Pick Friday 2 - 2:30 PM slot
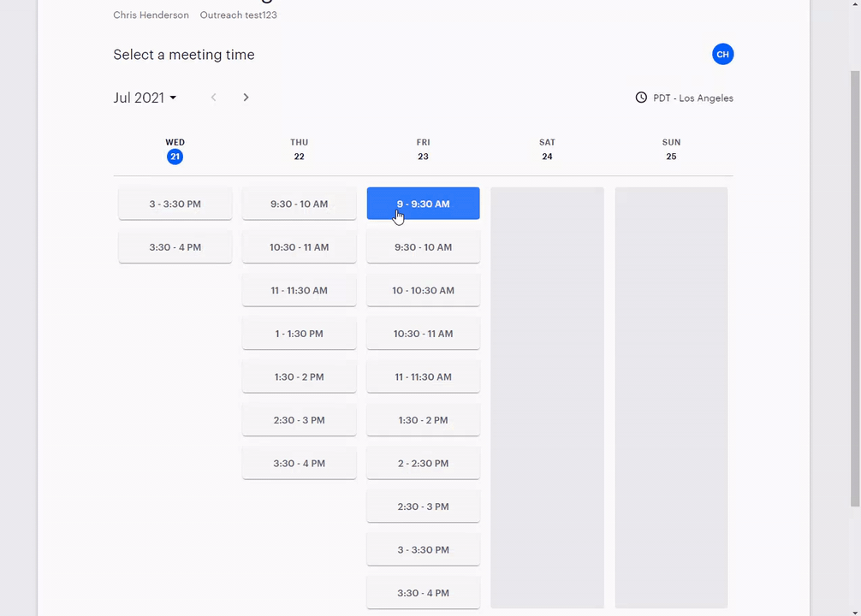Image resolution: width=861 pixels, height=616 pixels. 423,463
